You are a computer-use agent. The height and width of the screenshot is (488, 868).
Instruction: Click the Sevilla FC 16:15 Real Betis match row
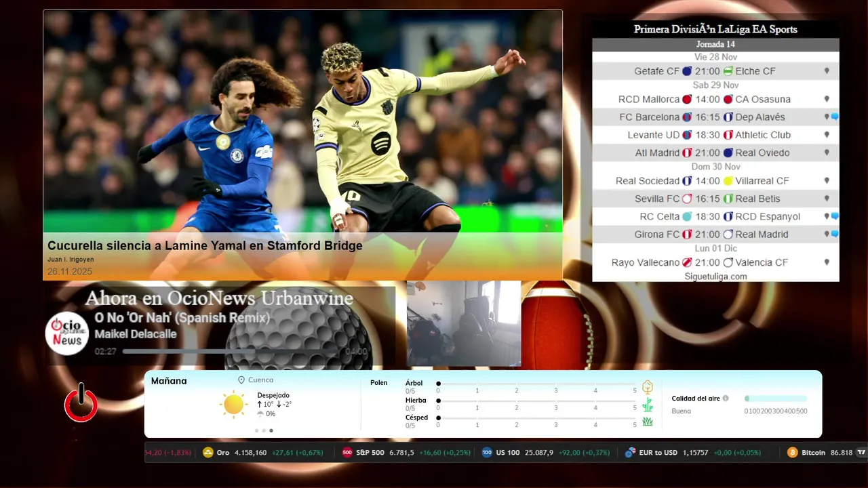[x=715, y=199]
